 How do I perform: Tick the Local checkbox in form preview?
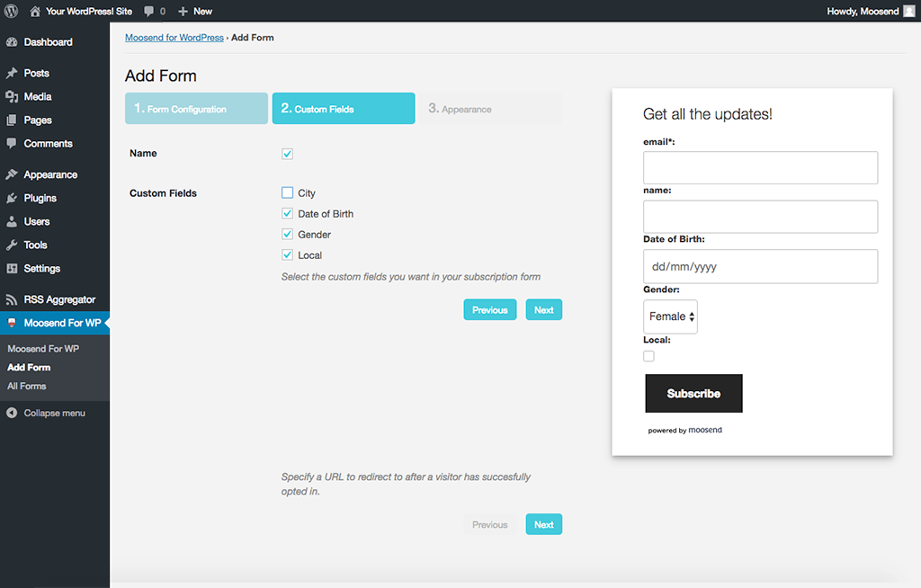pyautogui.click(x=649, y=356)
